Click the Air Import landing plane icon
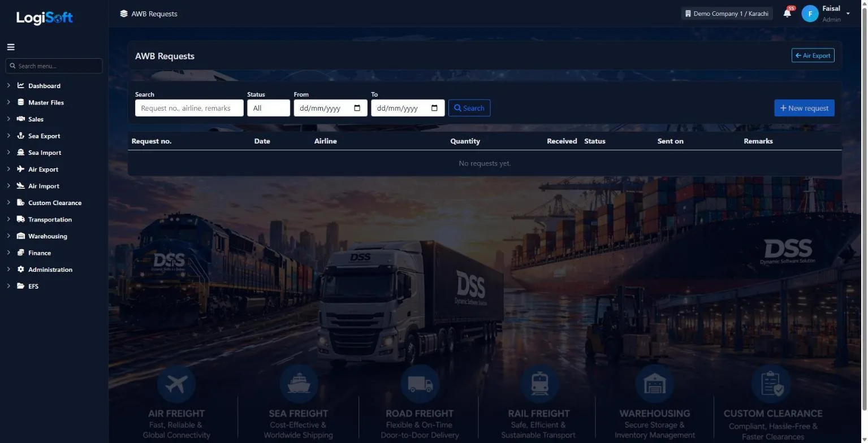Screen dimensions: 868x443 (21, 186)
